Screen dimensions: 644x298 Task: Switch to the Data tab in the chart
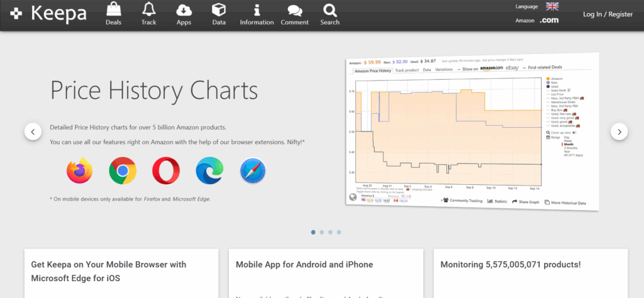pyautogui.click(x=427, y=70)
